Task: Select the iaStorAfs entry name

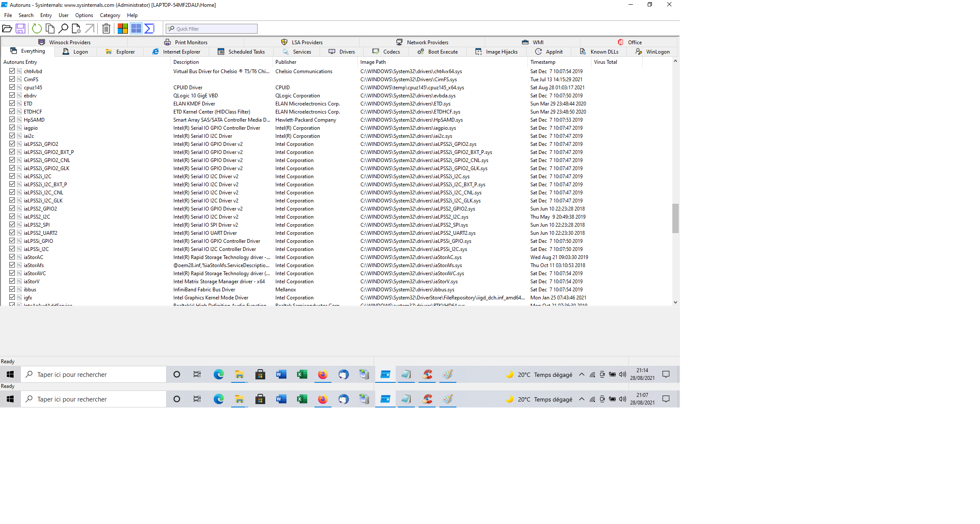Action: 34,265
